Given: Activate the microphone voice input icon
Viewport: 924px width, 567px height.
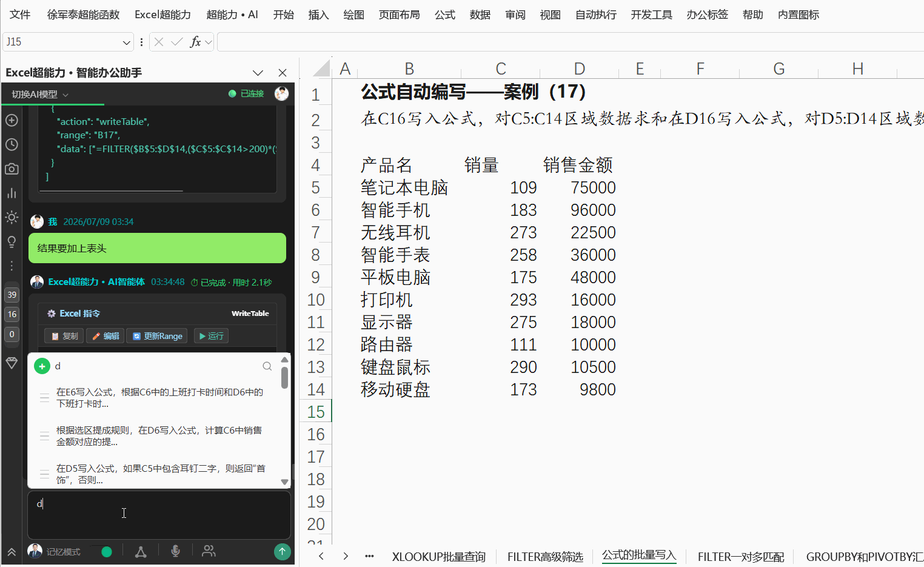Looking at the screenshot, I should [x=175, y=551].
